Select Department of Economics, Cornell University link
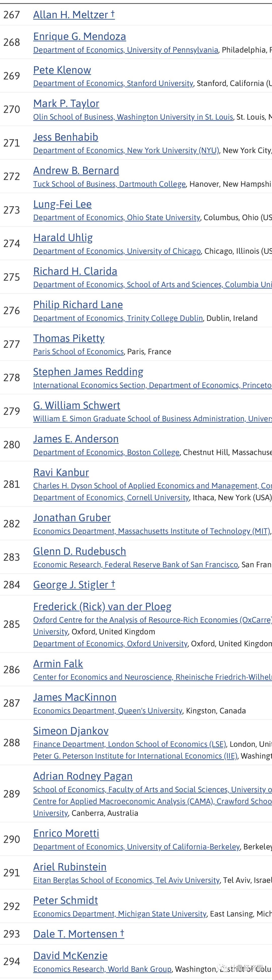The height and width of the screenshot is (980, 272). pos(111,498)
